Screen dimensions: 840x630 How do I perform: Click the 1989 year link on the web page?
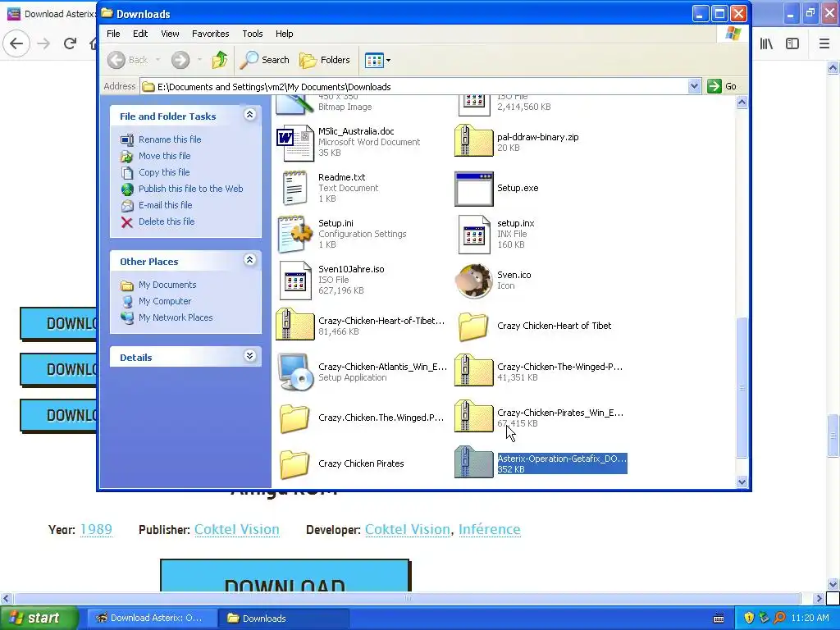pos(97,529)
